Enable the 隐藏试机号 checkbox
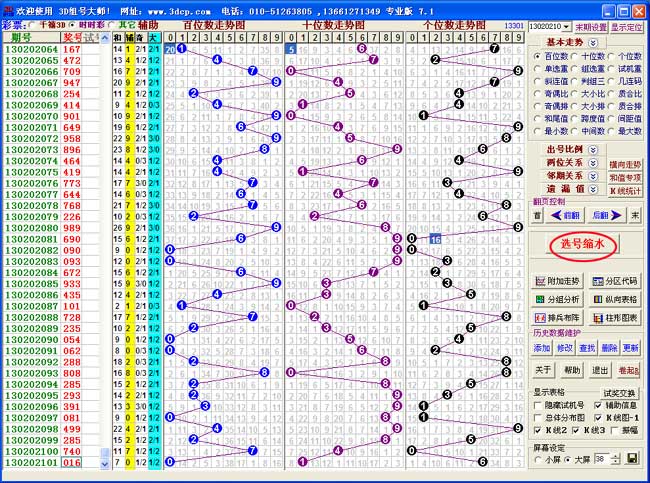This screenshot has width=650, height=483. click(537, 405)
